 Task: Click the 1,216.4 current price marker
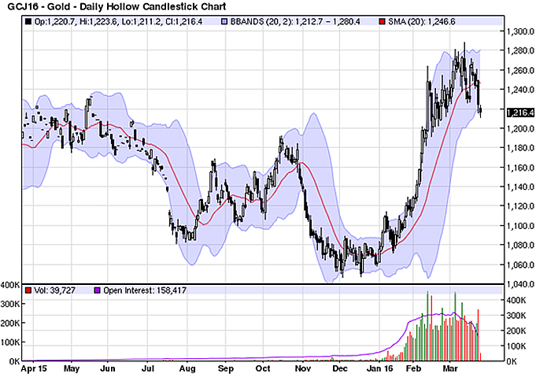point(519,113)
